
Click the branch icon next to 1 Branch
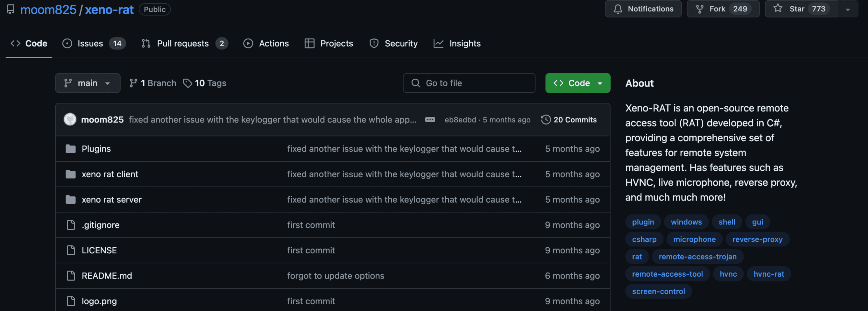click(x=133, y=83)
